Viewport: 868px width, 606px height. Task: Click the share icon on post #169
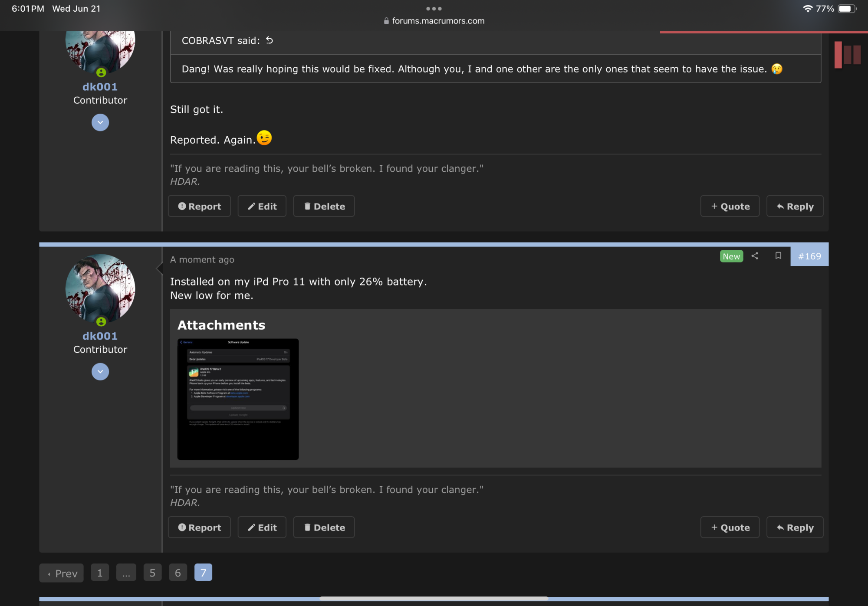[755, 256]
